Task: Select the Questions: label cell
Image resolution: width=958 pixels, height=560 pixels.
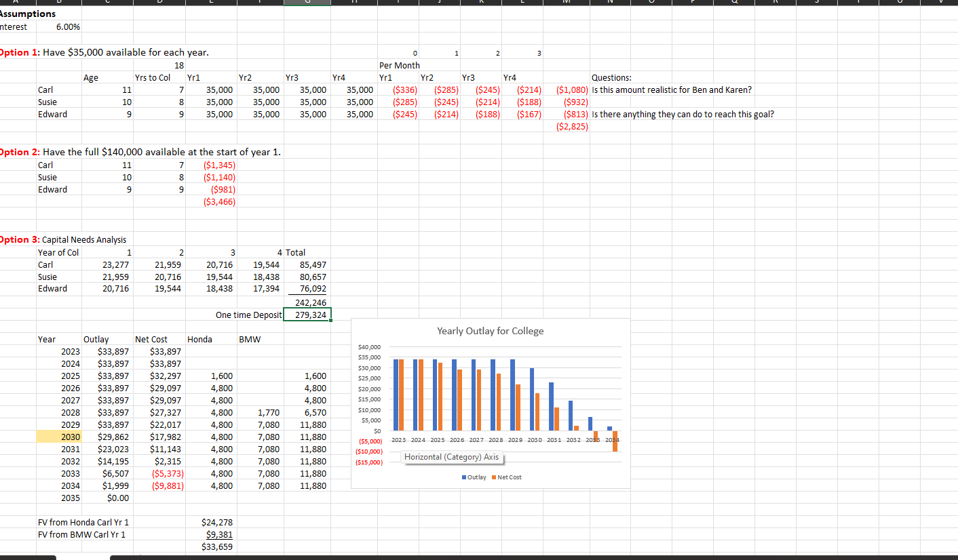Action: (x=611, y=77)
